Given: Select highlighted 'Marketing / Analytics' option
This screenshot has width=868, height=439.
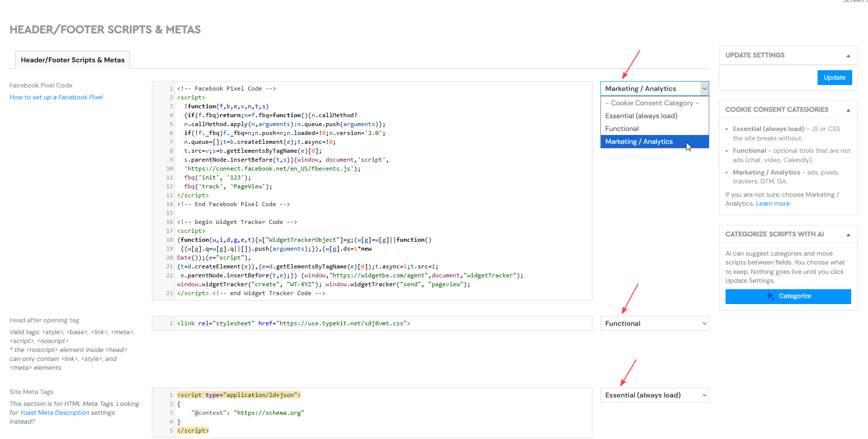Looking at the screenshot, I should [654, 141].
